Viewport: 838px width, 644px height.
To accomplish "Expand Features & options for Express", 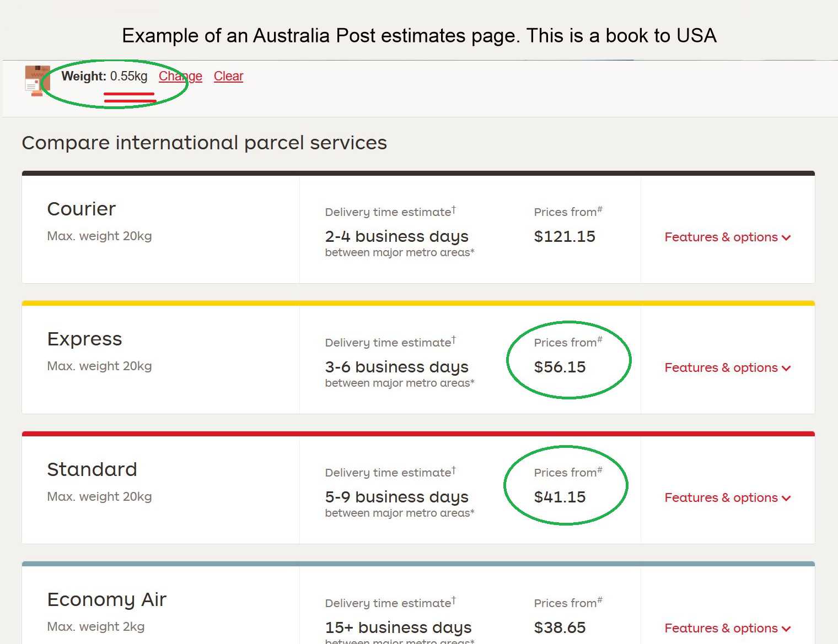I will (728, 367).
